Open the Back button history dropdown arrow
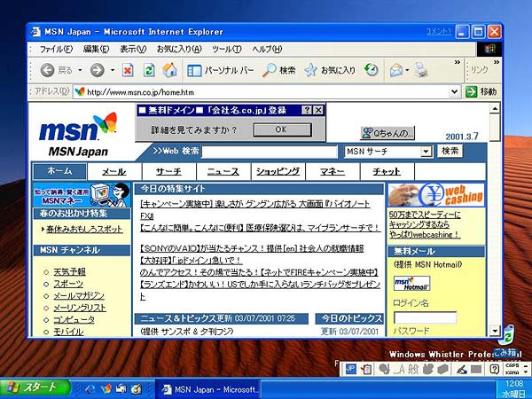The image size is (532, 399). click(x=80, y=70)
